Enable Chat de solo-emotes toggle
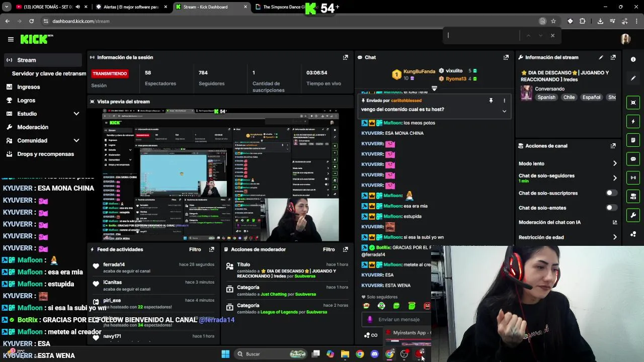This screenshot has width=644, height=362. tap(611, 208)
